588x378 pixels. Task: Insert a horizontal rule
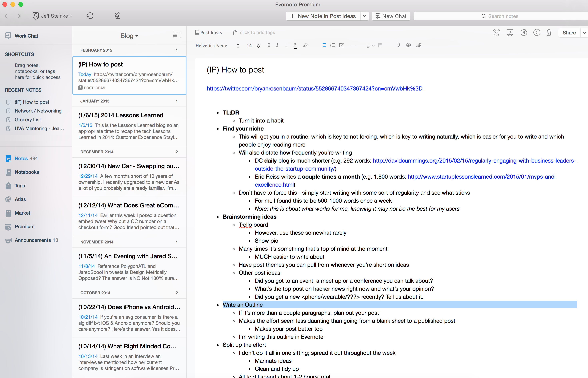(x=353, y=45)
